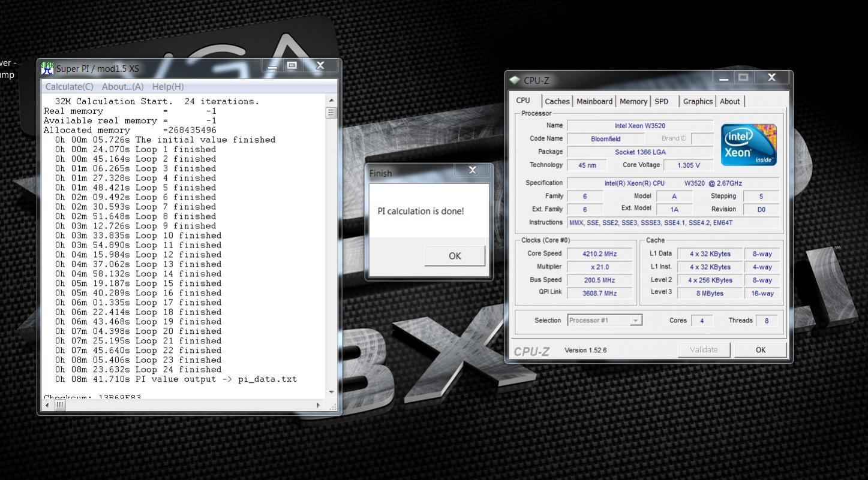The image size is (868, 480).
Task: Minimize the CPU-Z window
Action: pyautogui.click(x=724, y=78)
